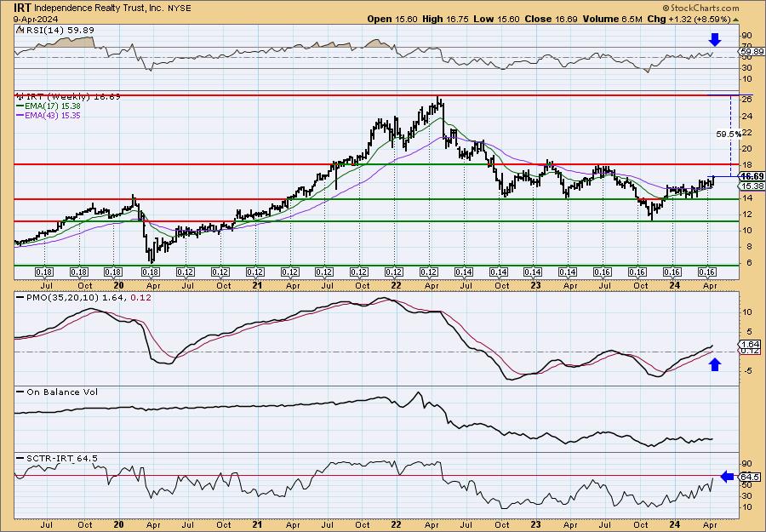Click the 59.89 RSI value tag at right
766x532 pixels.
tap(752, 51)
